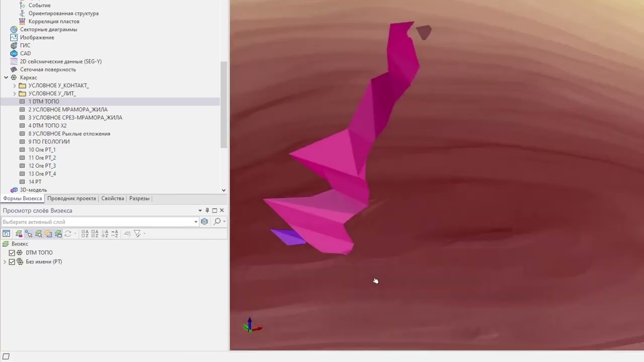Screen dimensions: 644x362
Task: Click the down arrow of forms tree scrollbar
Action: (x=224, y=190)
